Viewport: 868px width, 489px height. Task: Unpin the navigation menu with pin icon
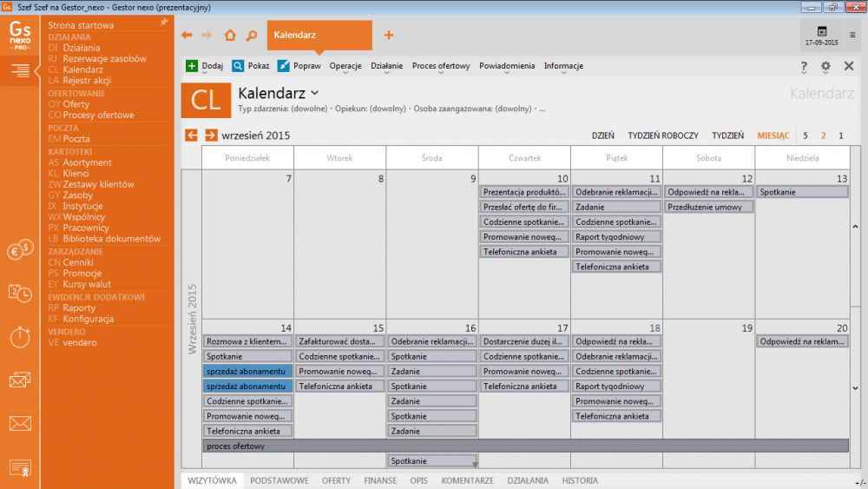pos(164,23)
